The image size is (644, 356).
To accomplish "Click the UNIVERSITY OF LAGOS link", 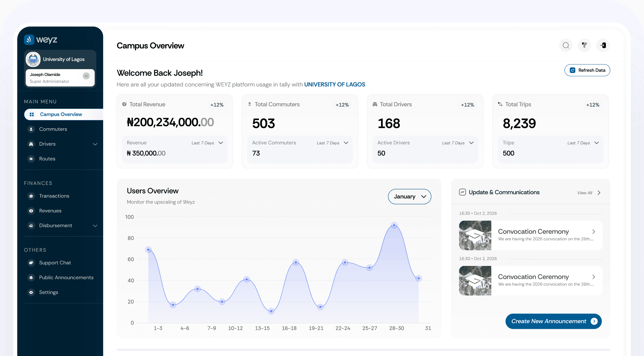I will [335, 85].
